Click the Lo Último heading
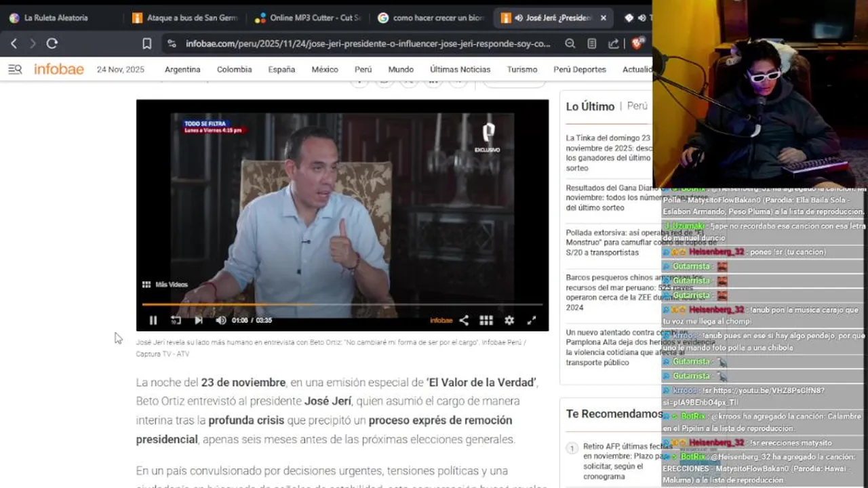The height and width of the screenshot is (488, 868). pos(590,106)
